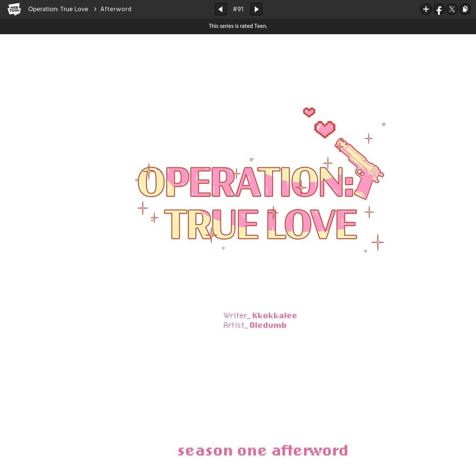
Task: Click the breadcrumb chevron before Afterword
Action: click(95, 9)
